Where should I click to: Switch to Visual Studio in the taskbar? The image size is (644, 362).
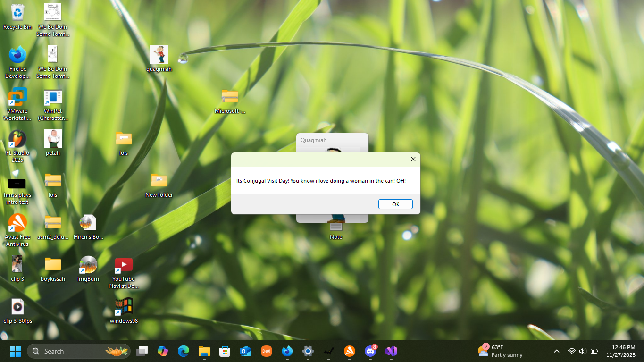coord(391,351)
